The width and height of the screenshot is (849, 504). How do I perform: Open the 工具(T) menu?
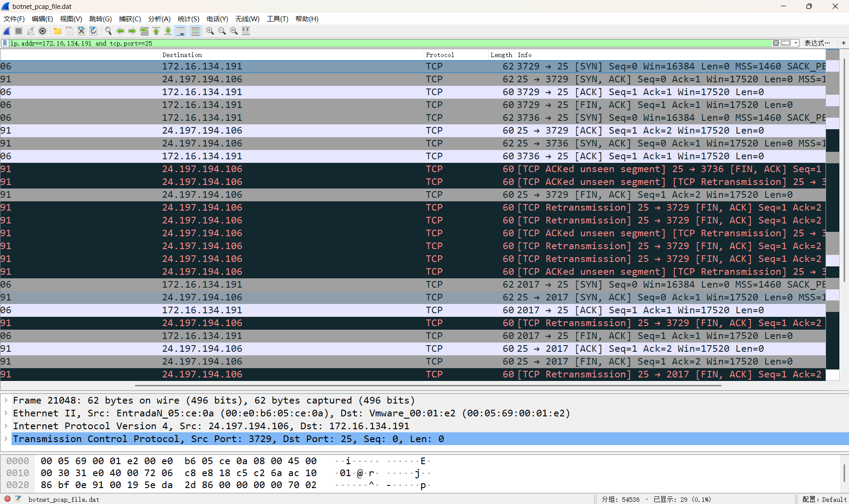[277, 19]
